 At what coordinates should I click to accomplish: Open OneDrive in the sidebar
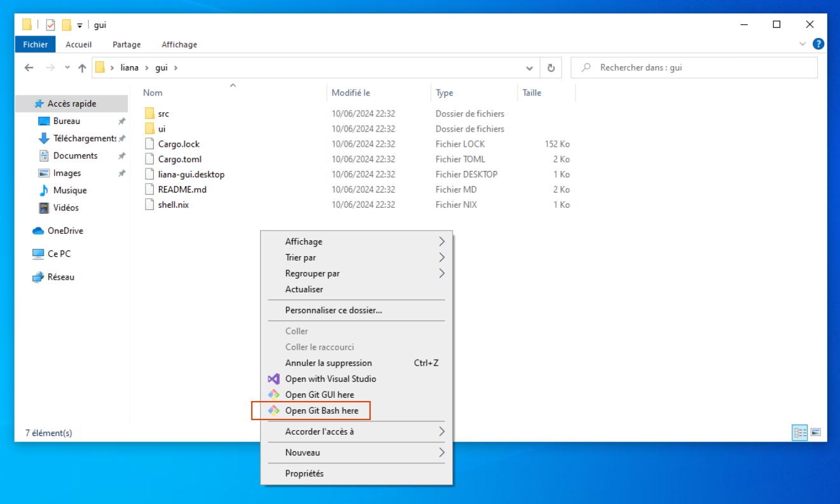pos(65,231)
